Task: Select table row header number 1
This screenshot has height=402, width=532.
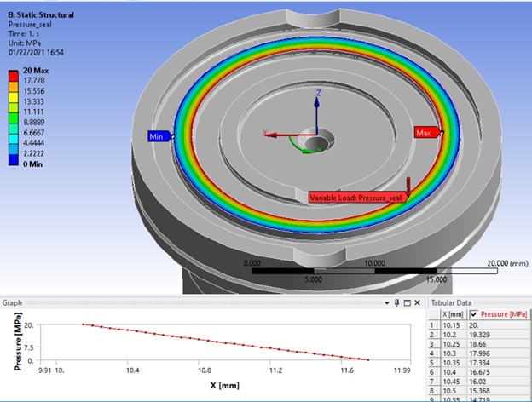Action: pos(434,325)
